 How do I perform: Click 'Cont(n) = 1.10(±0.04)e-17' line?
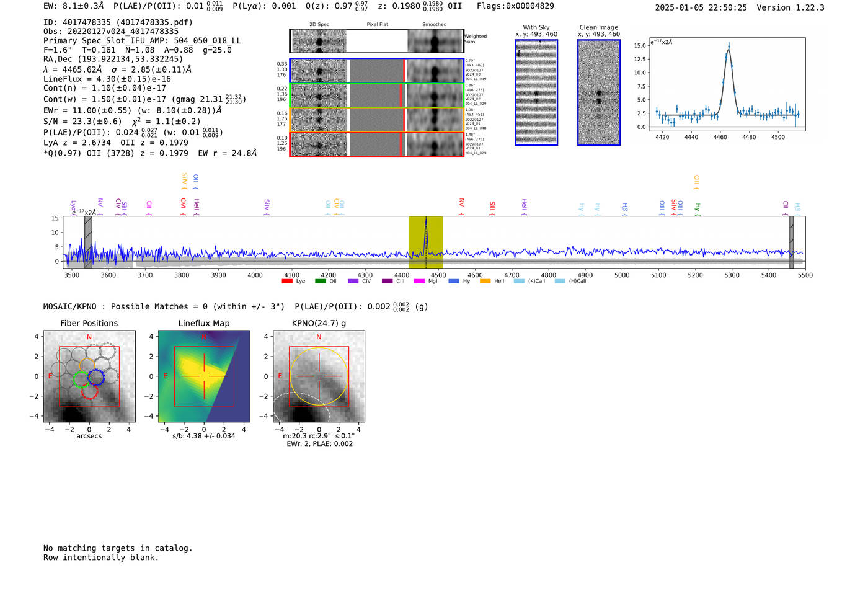point(105,88)
